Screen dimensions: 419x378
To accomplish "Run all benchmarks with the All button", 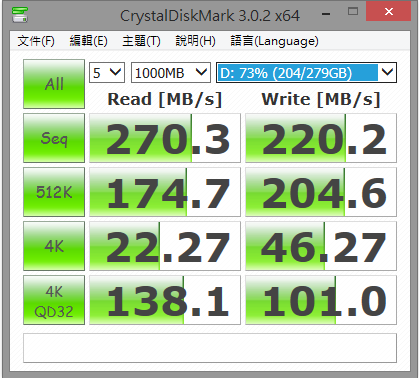I will coord(54,84).
